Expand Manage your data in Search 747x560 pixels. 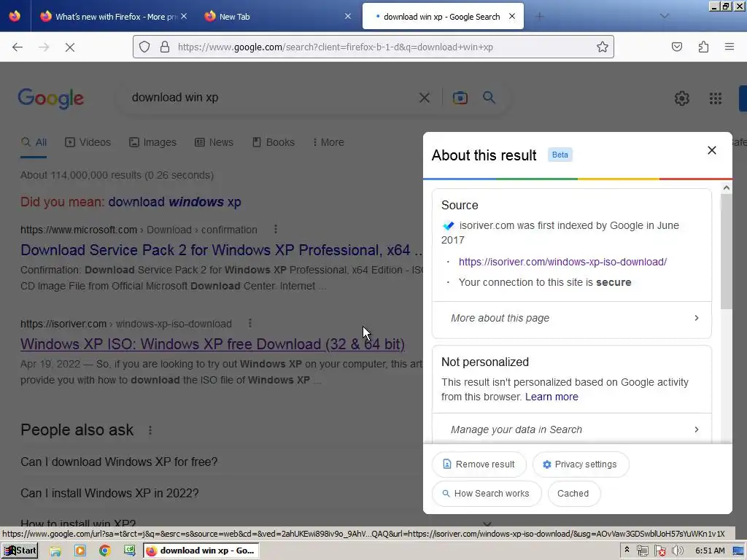[x=572, y=429]
